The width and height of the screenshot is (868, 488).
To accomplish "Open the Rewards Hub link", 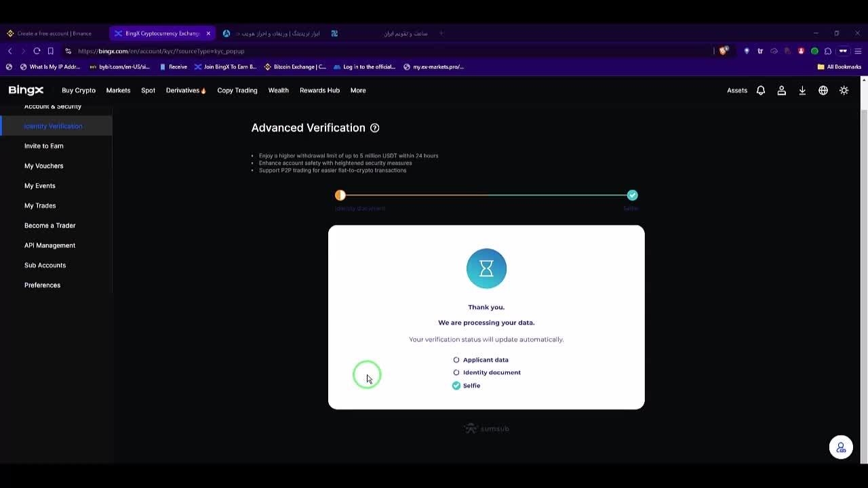I will 319,91.
